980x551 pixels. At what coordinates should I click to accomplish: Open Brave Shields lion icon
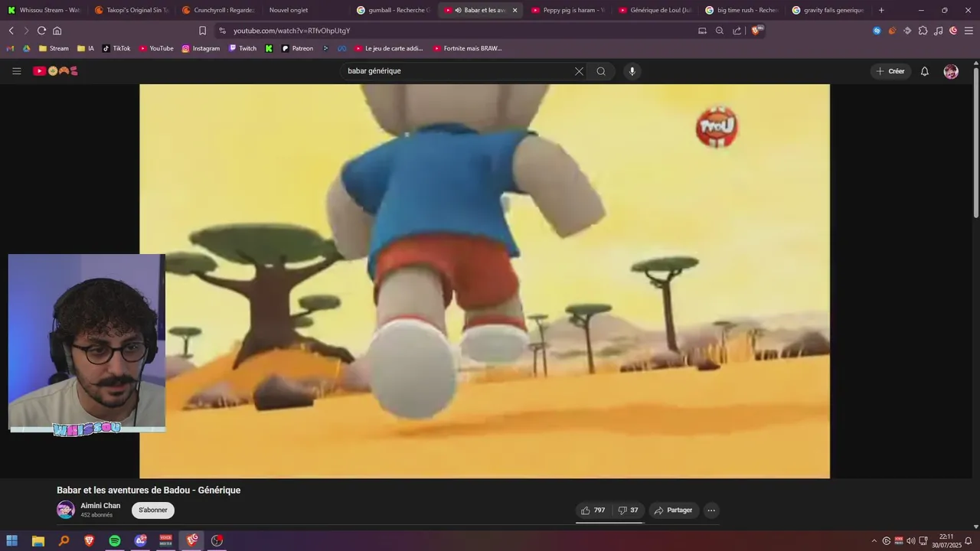[756, 31]
